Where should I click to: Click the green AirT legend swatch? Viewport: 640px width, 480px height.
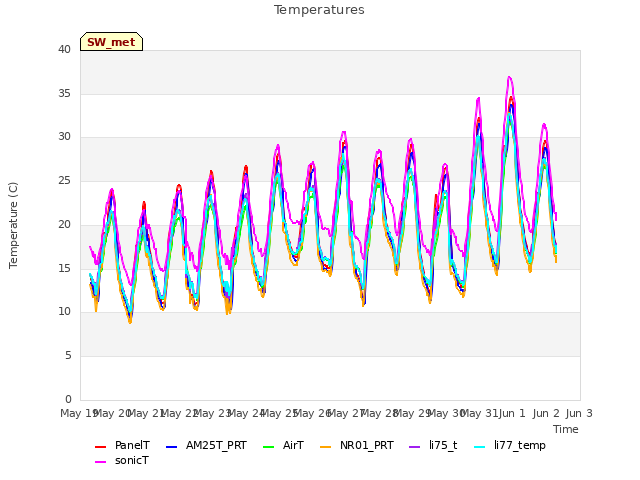[269, 447]
